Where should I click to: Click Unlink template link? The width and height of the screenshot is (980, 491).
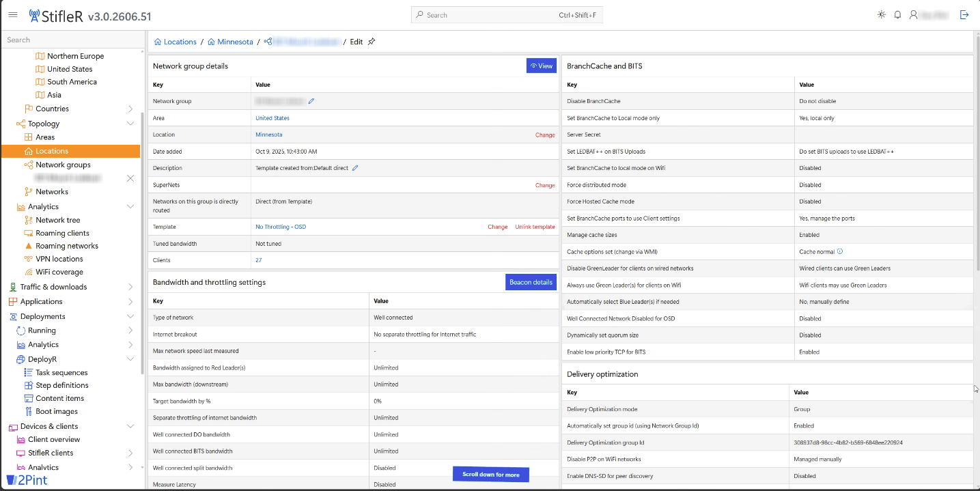pyautogui.click(x=535, y=227)
